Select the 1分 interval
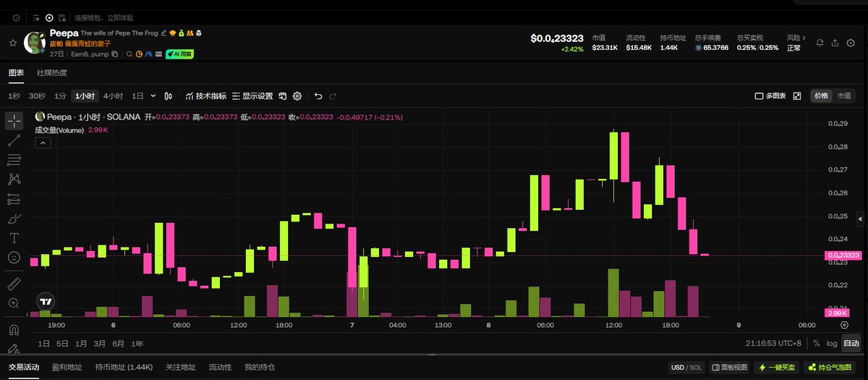 click(x=60, y=96)
